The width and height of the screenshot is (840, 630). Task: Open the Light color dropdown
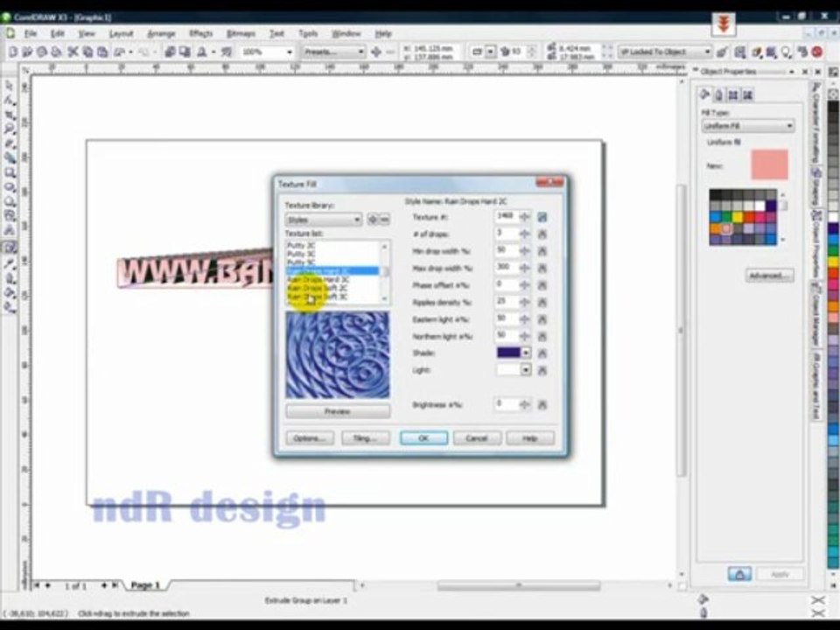526,369
